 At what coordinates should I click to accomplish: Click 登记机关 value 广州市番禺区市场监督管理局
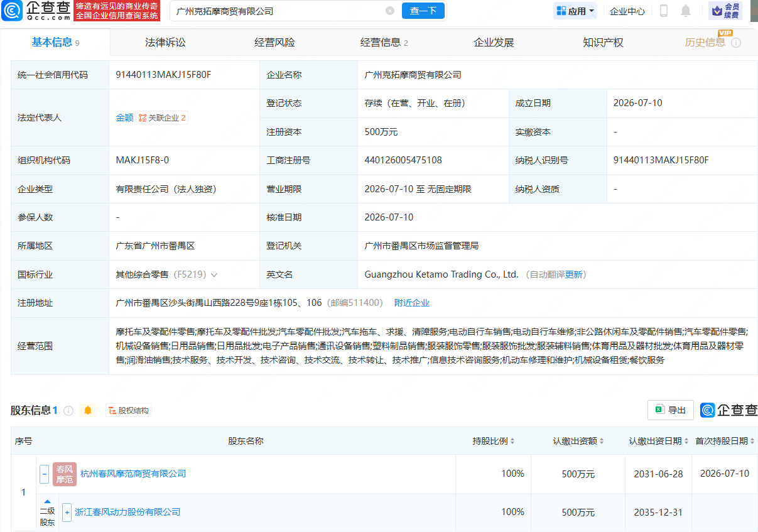[421, 246]
